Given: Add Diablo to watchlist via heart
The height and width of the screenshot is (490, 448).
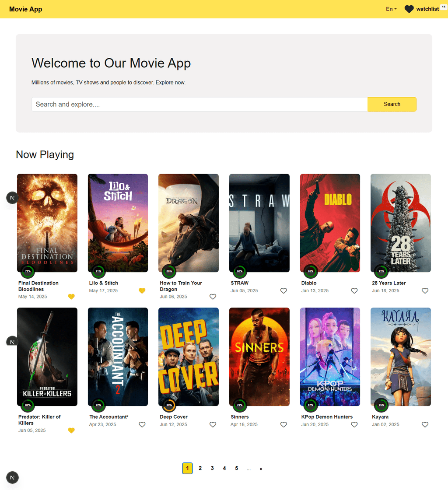Looking at the screenshot, I should pos(354,290).
